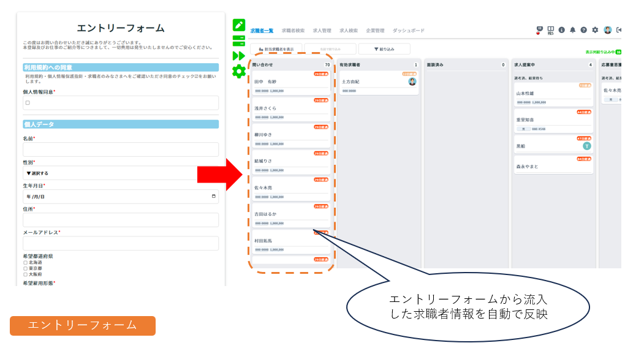Click 担当求職者を表示 button
Screen dimensions: 644x351
276,49
